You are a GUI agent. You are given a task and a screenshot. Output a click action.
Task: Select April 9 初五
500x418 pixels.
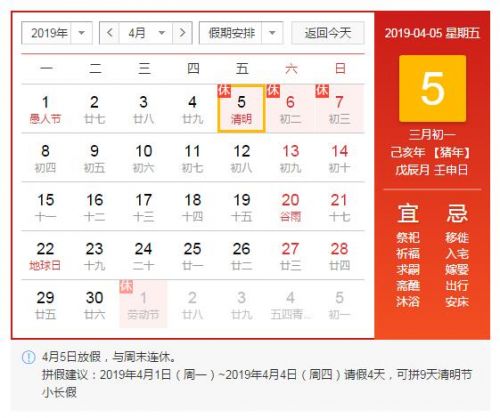click(x=94, y=158)
